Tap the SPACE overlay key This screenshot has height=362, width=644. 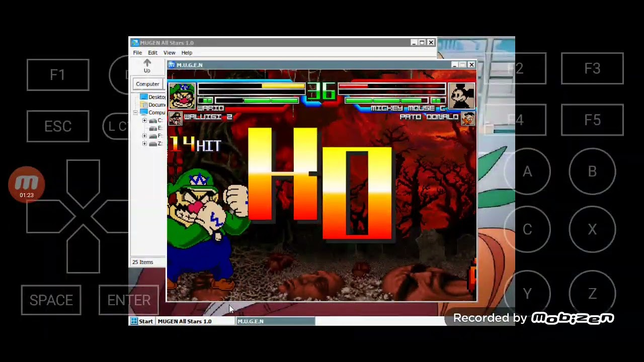(51, 300)
